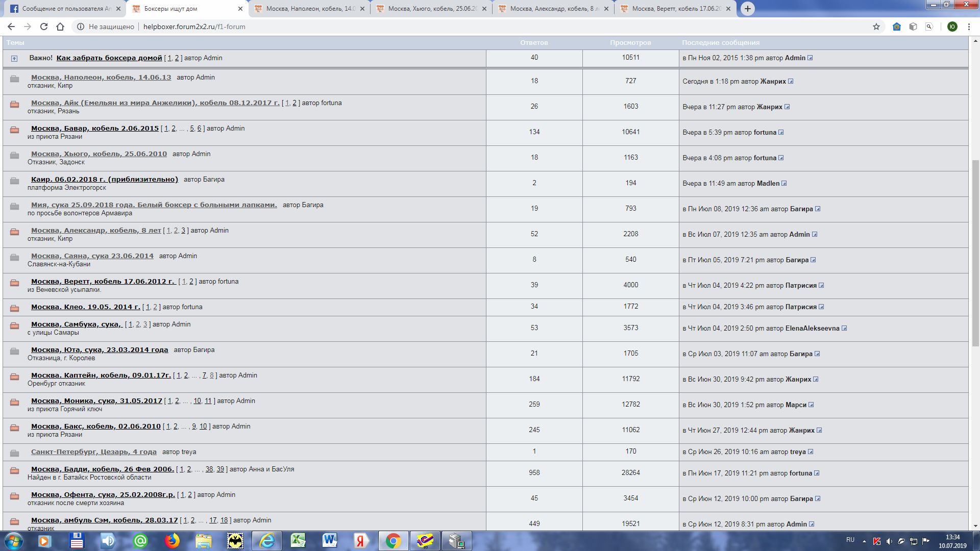Open topic Москва, Наполеон, кобель, 14.06.13

(101, 78)
